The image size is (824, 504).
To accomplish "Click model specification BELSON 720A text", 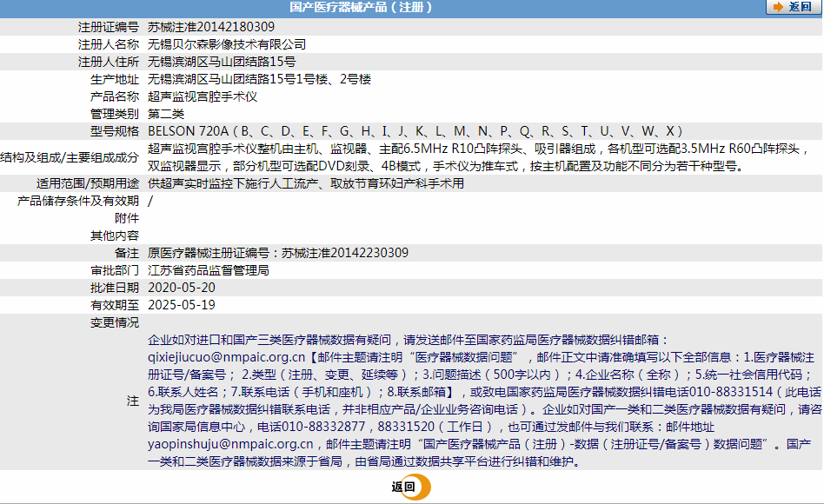I will [x=415, y=131].
